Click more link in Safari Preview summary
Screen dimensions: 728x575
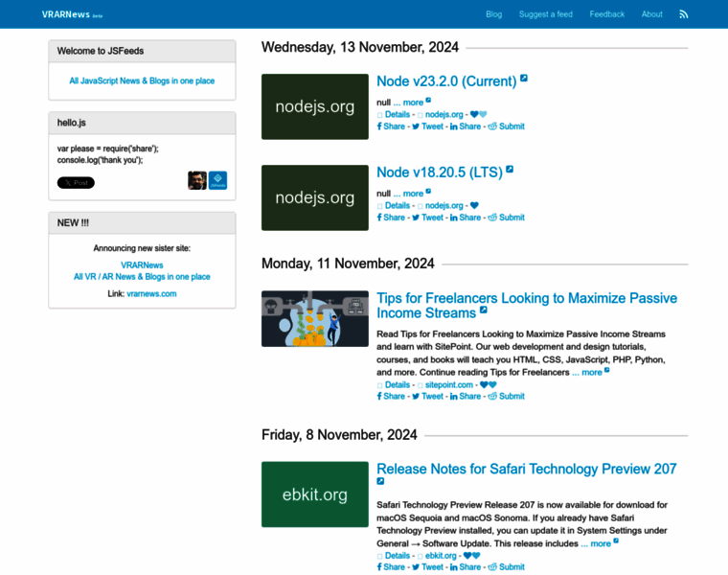[600, 543]
